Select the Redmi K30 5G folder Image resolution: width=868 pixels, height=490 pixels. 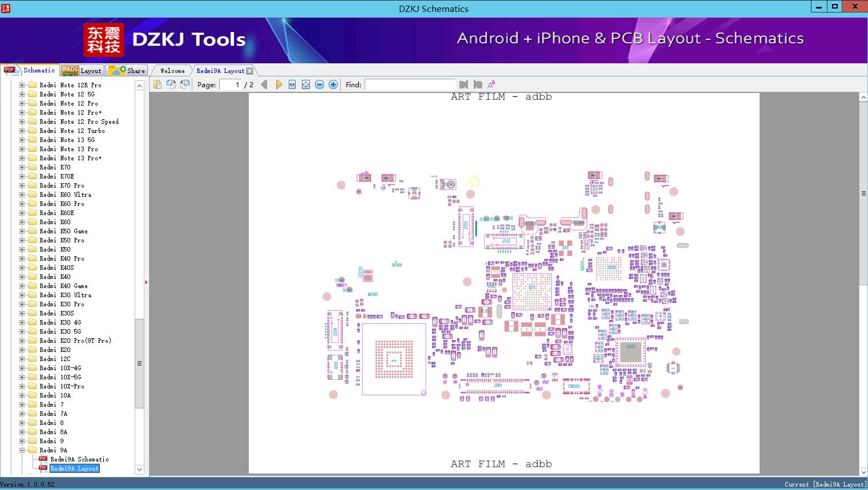coord(60,331)
